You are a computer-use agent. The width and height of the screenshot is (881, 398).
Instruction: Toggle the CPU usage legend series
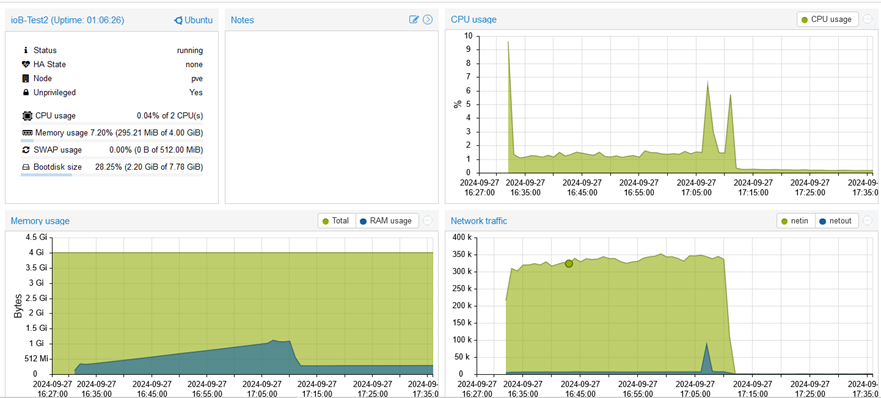(828, 19)
